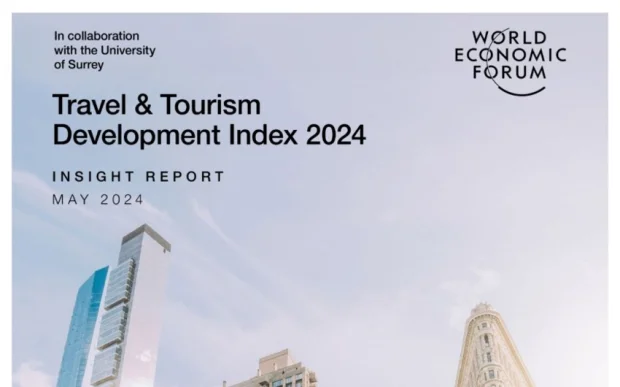Click the MAY 2024 date text
Image resolution: width=620 pixels, height=387 pixels.
(x=98, y=199)
